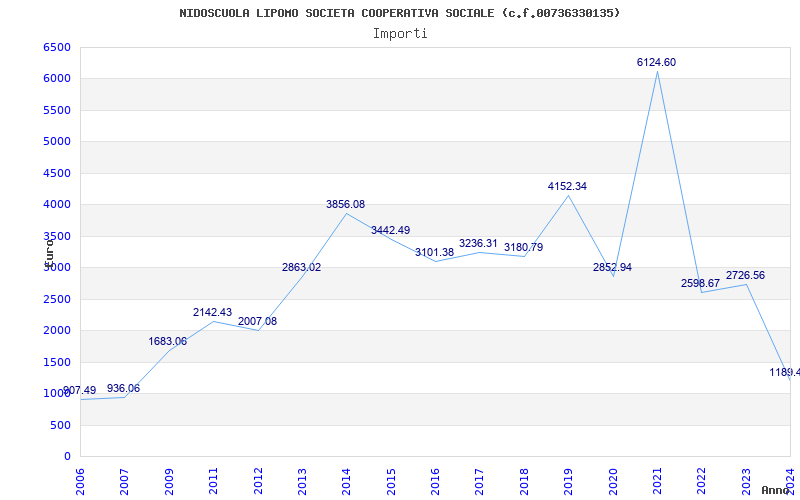The width and height of the screenshot is (800, 500).
Task: Click the 2006 x-axis year label
Action: (x=80, y=482)
